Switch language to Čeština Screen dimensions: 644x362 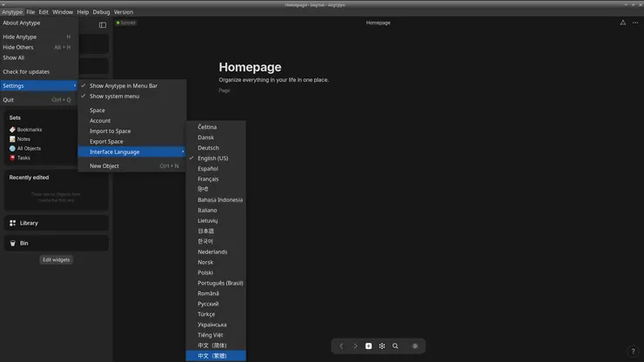click(216, 127)
